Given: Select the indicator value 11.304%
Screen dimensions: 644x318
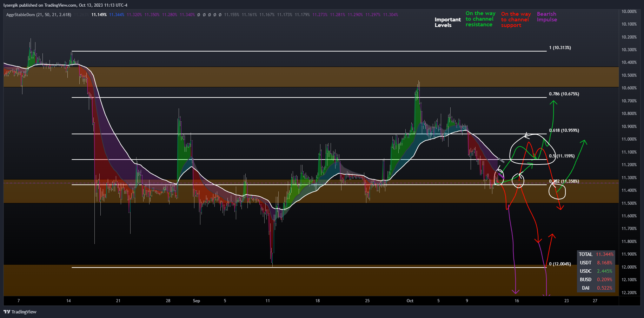Looking at the screenshot, I should pos(391,15).
